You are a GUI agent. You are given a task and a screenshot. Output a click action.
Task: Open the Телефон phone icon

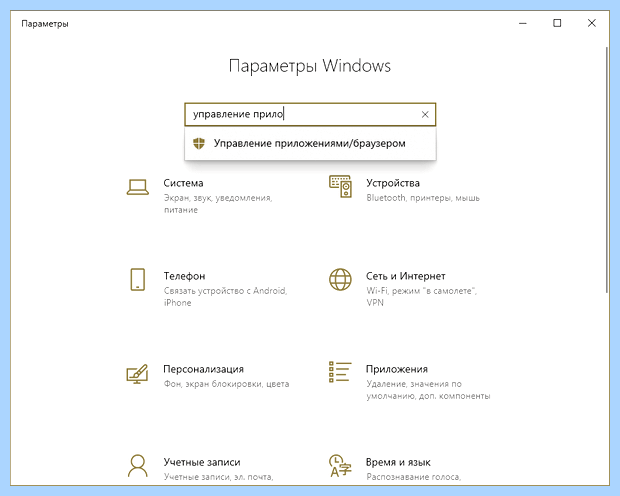138,279
